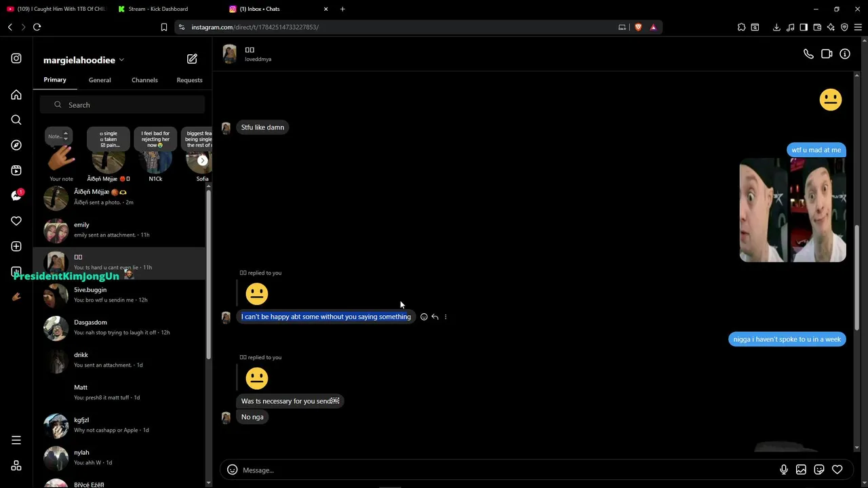Click the Message text input field

(507, 470)
